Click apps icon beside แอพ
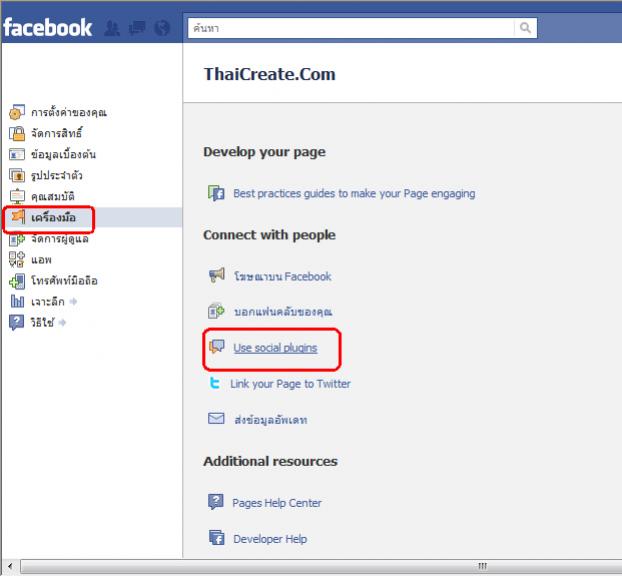622x576 pixels. coord(17,259)
